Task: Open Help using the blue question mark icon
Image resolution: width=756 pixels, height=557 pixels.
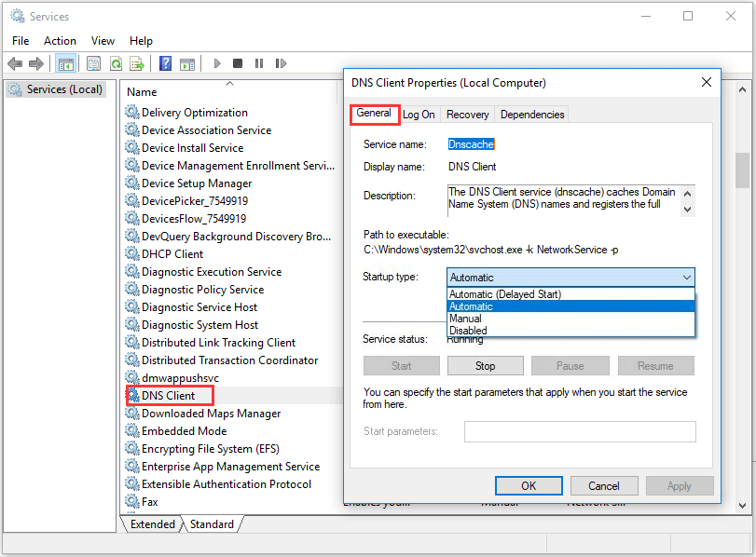Action: [165, 63]
